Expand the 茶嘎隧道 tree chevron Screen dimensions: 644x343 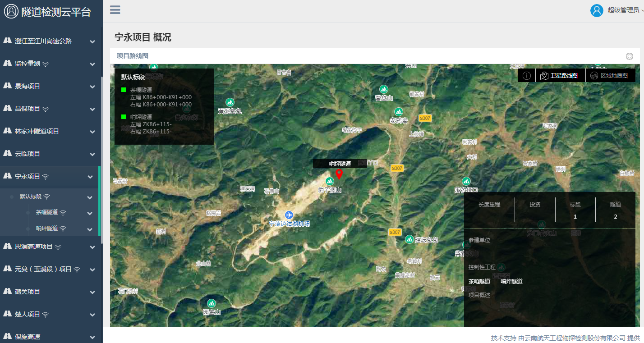click(x=90, y=213)
